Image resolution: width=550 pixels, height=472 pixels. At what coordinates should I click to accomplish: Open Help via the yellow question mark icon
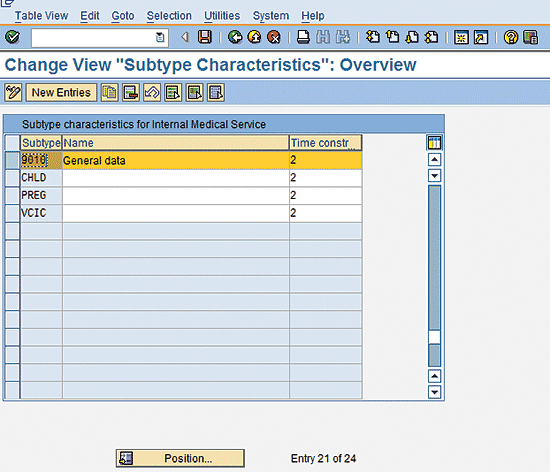click(511, 37)
